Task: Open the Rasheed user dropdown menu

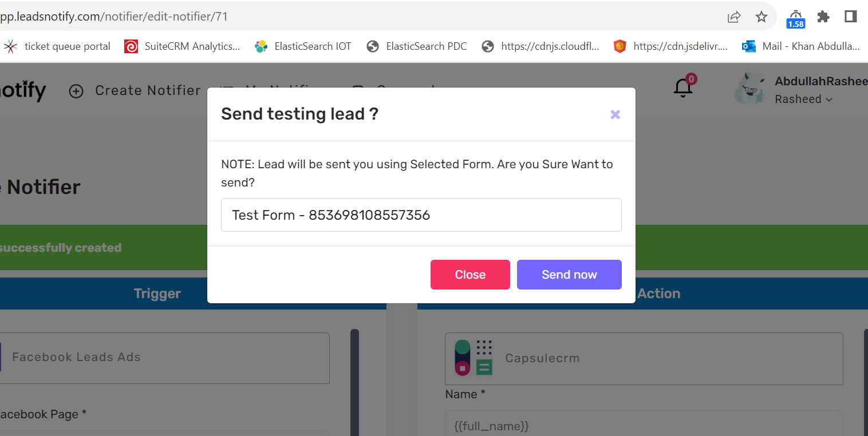Action: point(803,99)
